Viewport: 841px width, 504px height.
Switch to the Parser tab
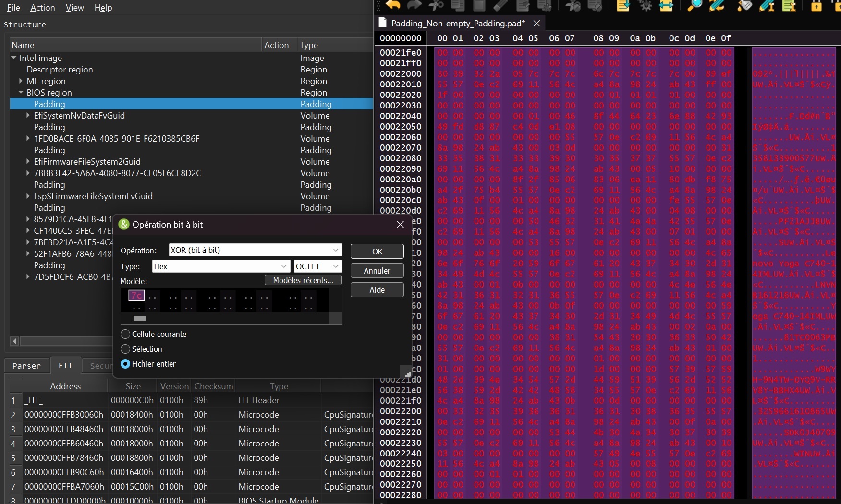pos(26,366)
